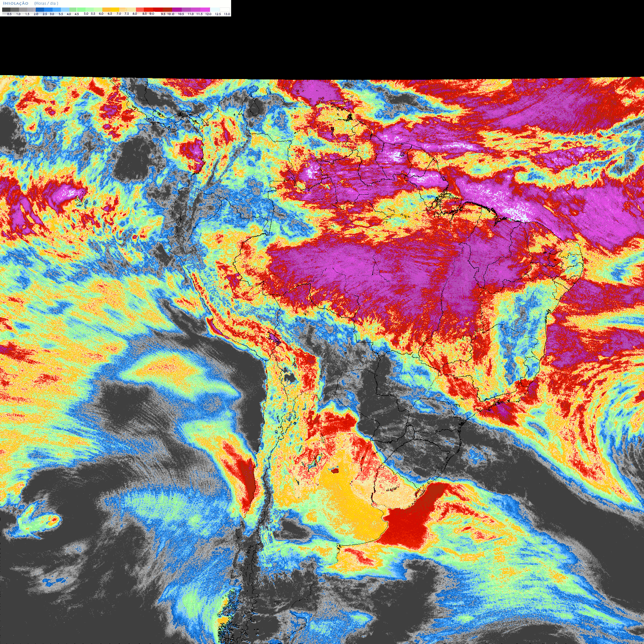Click the '11.5' legend value

coord(199,14)
